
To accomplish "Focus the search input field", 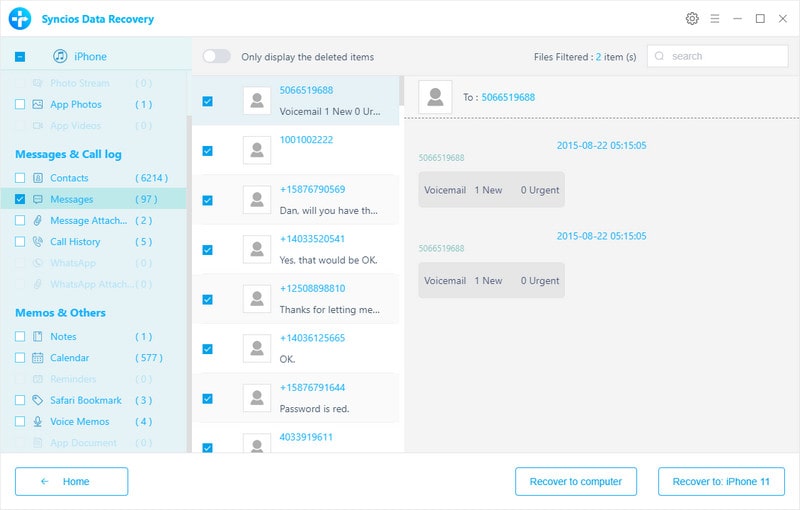I will [718, 56].
